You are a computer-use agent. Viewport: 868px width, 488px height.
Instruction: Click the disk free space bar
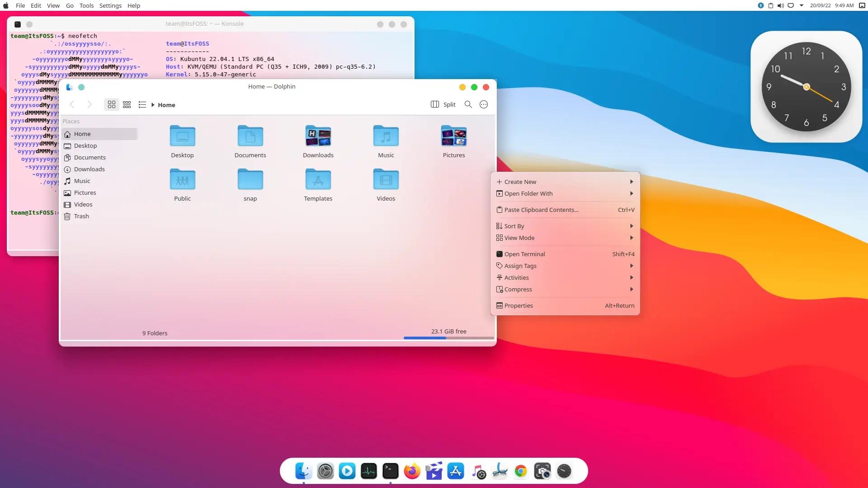click(448, 338)
